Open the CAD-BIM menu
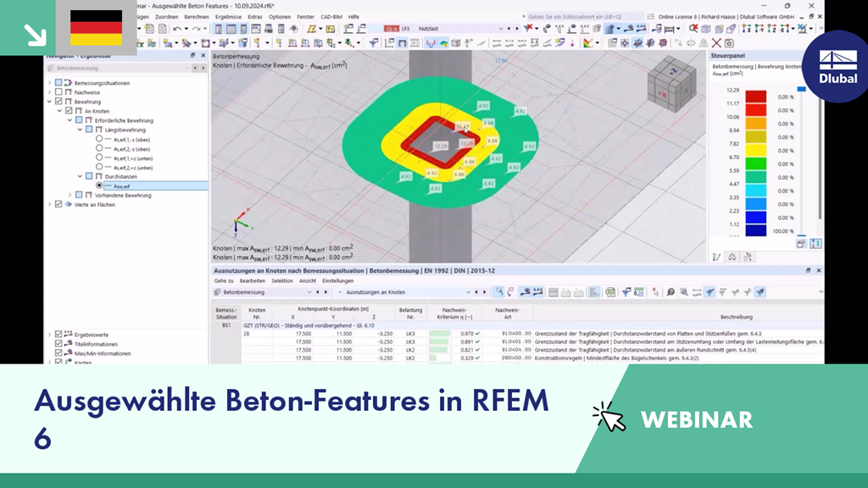 [x=330, y=17]
